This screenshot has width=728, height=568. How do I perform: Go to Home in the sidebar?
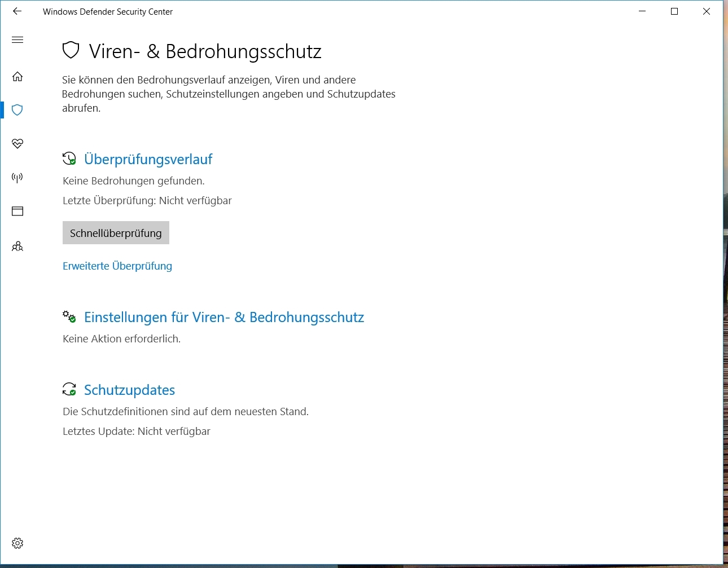tap(17, 76)
